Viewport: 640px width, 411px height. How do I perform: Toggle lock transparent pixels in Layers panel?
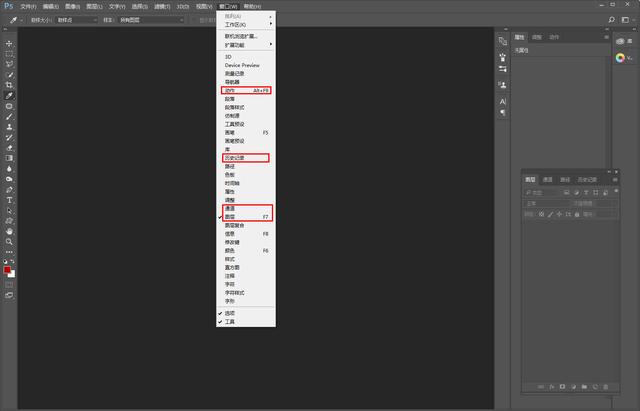click(x=542, y=214)
